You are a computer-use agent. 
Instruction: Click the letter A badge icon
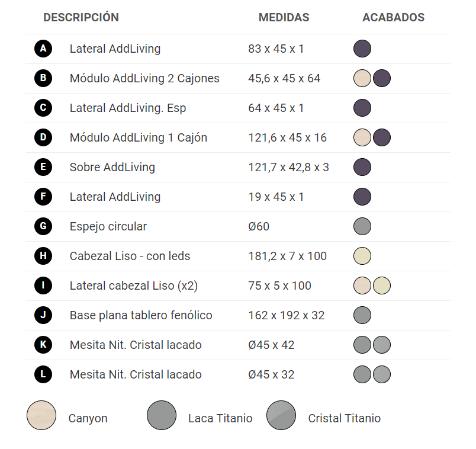click(43, 49)
